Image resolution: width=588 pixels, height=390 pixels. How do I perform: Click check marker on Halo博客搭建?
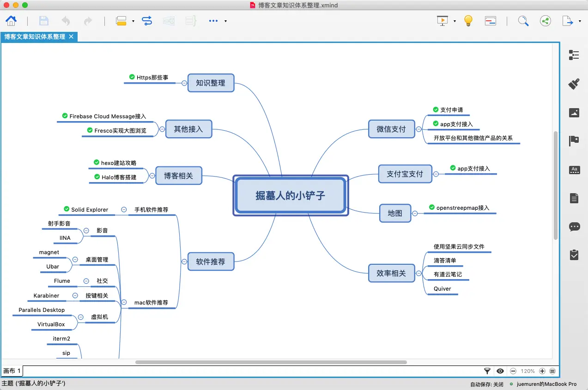point(97,177)
